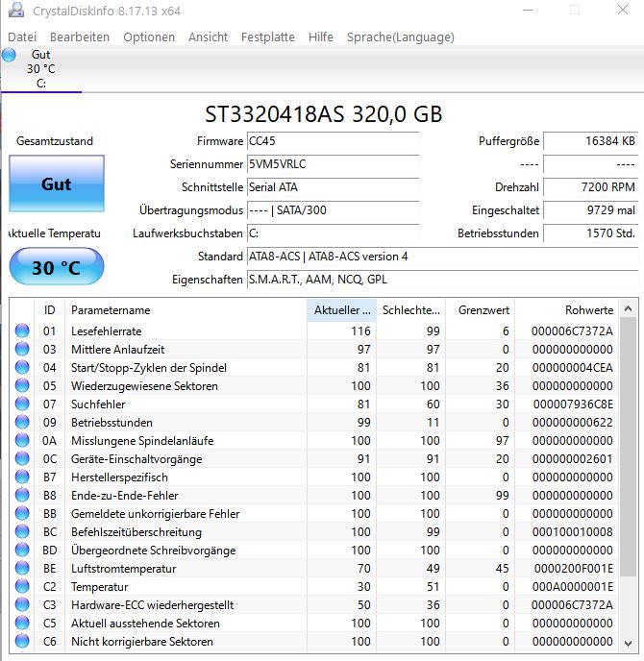Open the Festplatte menu
The height and width of the screenshot is (661, 644).
(x=268, y=37)
